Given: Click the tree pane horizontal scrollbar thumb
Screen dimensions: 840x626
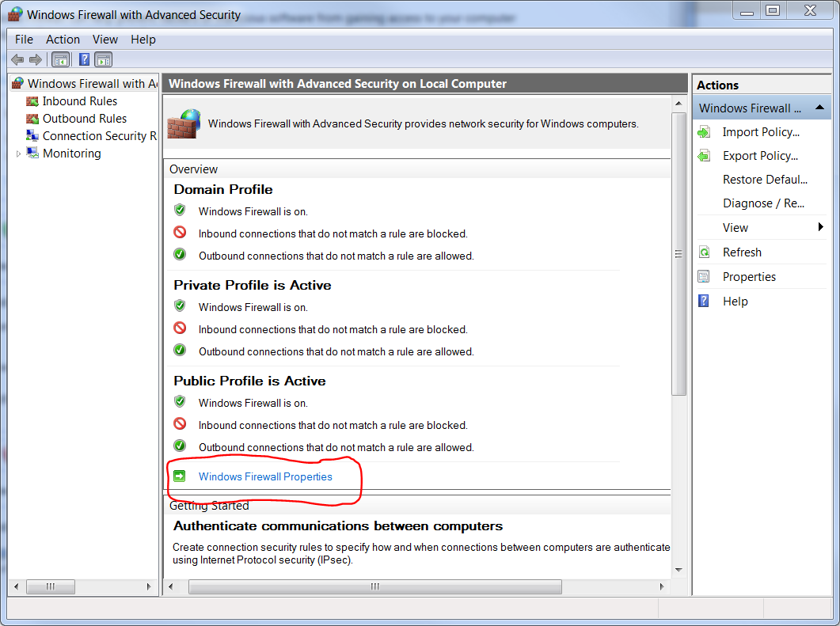Looking at the screenshot, I should [x=51, y=586].
